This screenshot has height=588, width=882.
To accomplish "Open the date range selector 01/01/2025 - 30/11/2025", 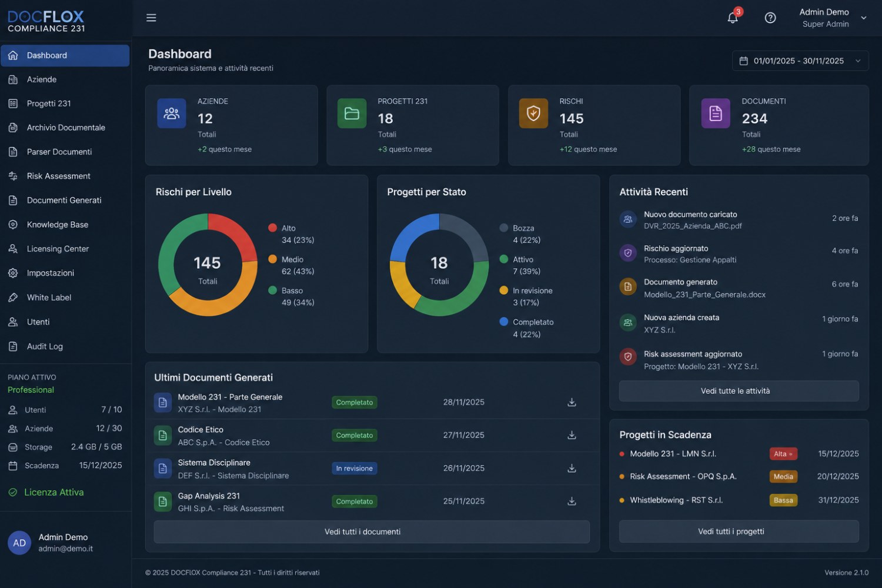I will (x=800, y=61).
